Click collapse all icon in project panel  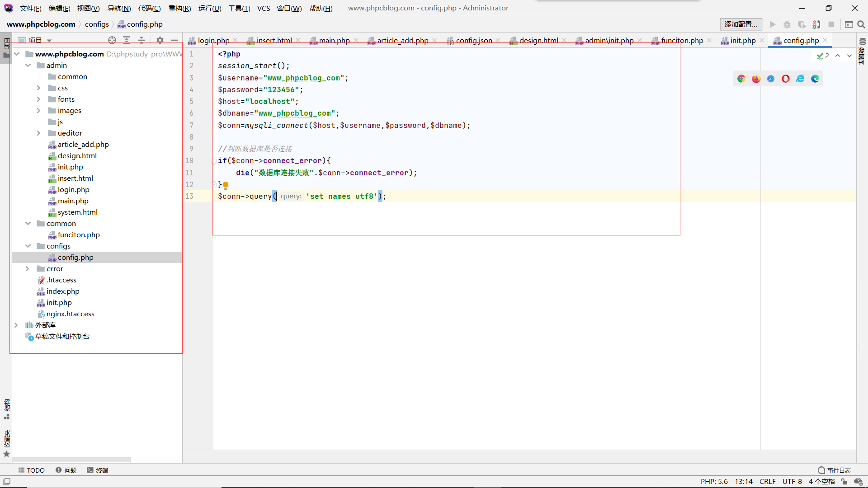point(142,40)
